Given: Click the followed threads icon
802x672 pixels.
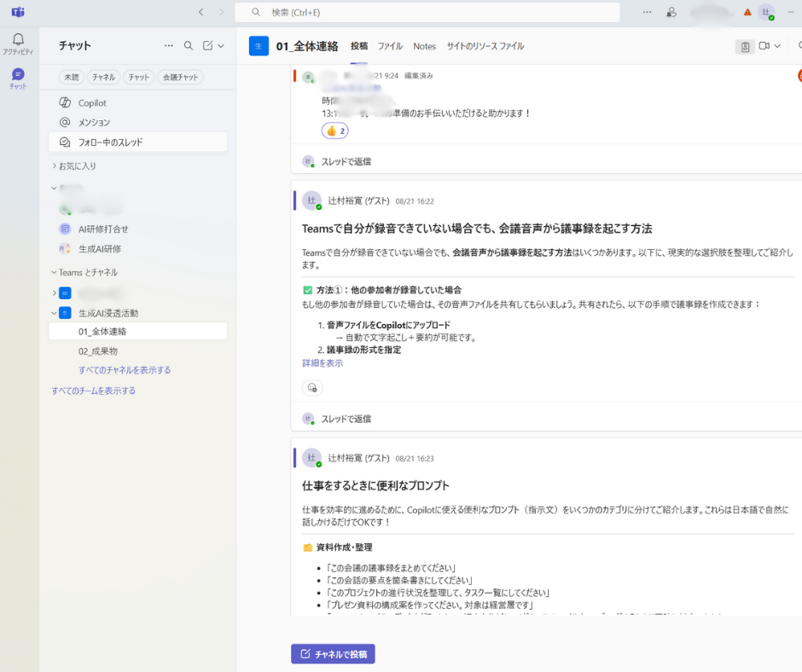Looking at the screenshot, I should coord(65,142).
